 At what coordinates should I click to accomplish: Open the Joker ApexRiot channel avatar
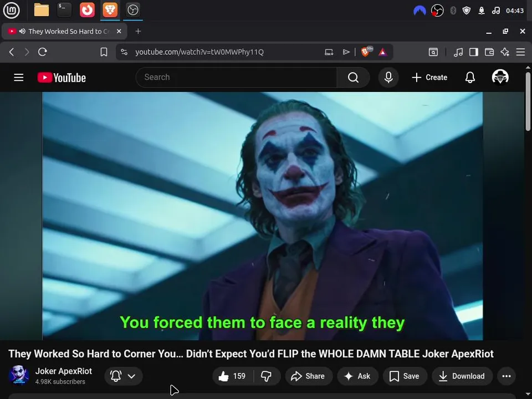coord(19,376)
